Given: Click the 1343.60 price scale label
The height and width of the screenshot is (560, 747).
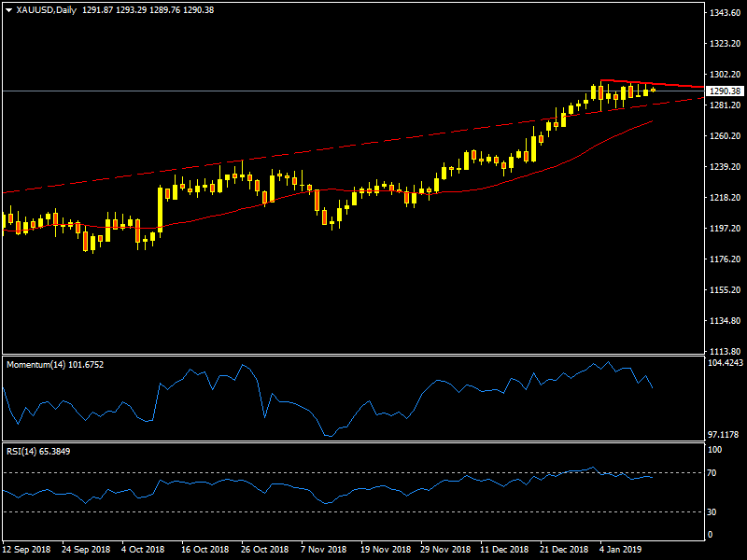Looking at the screenshot, I should coord(725,14).
